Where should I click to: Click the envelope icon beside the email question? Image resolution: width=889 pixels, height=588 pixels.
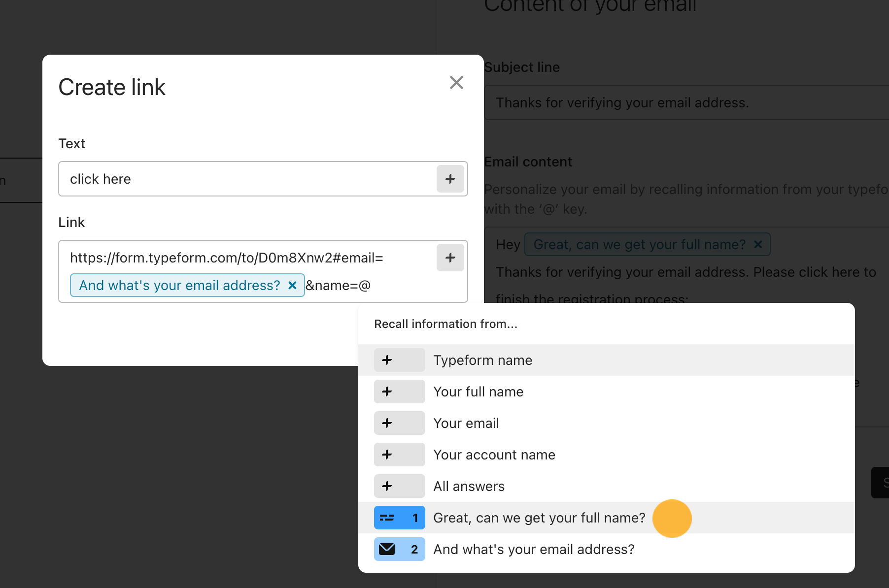click(x=387, y=549)
